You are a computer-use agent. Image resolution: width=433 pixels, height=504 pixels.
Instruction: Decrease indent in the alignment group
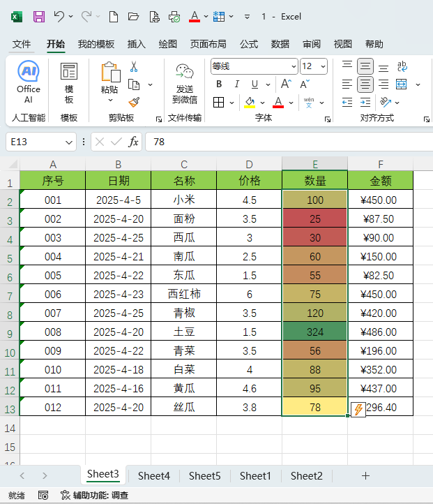[347, 103]
